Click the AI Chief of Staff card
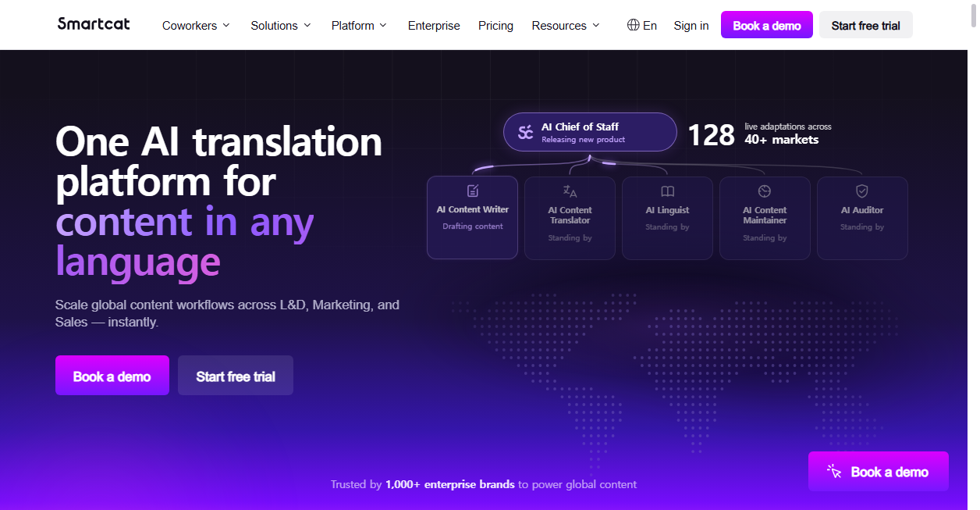Image resolution: width=980 pixels, height=510 pixels. pos(590,132)
